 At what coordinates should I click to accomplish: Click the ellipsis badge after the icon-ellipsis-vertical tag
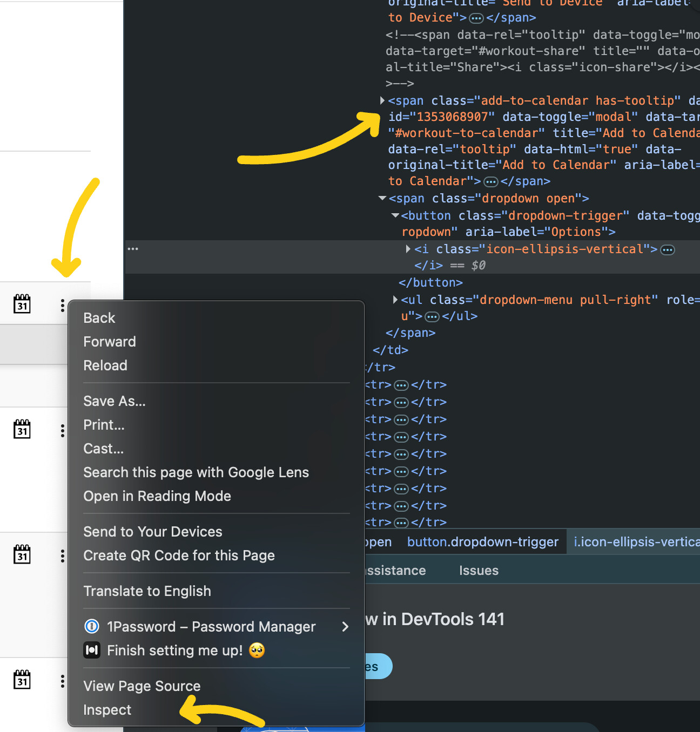(x=668, y=250)
